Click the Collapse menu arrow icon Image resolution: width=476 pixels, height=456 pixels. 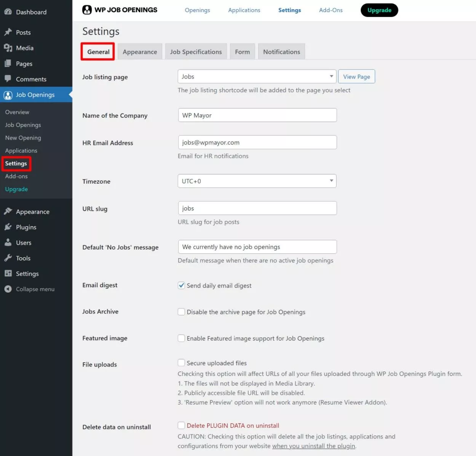[x=8, y=289]
